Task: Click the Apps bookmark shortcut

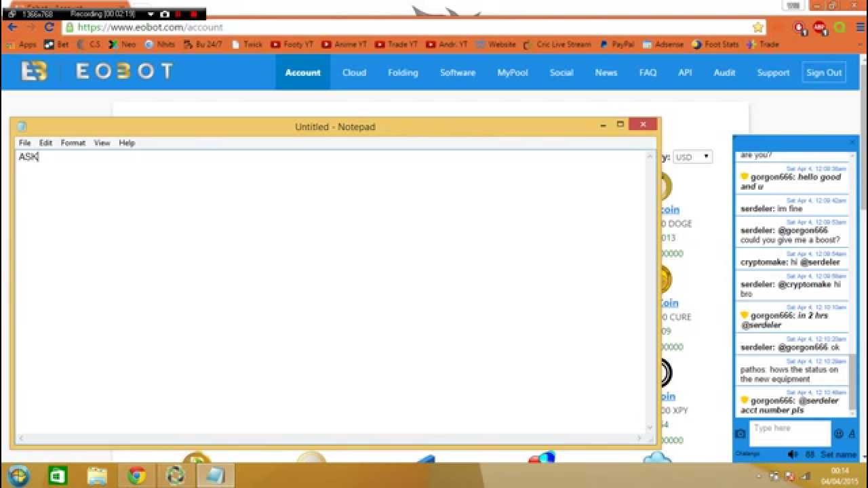Action: (21, 45)
